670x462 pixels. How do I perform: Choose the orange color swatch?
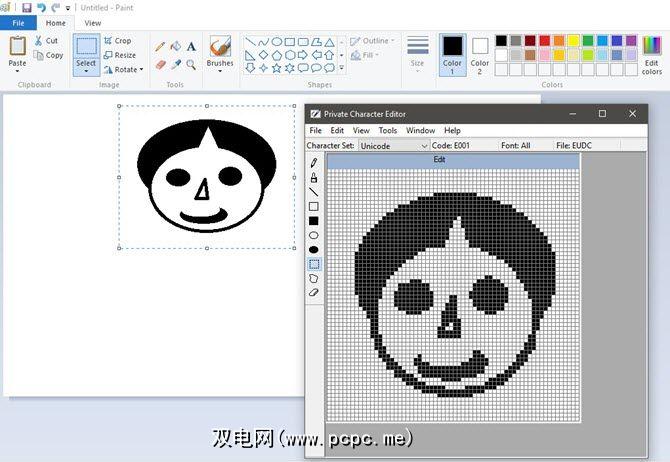559,41
